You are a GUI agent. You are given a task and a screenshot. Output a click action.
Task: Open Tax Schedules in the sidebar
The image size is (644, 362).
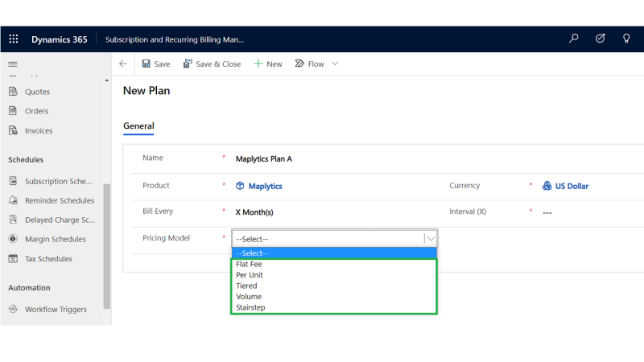(x=47, y=259)
